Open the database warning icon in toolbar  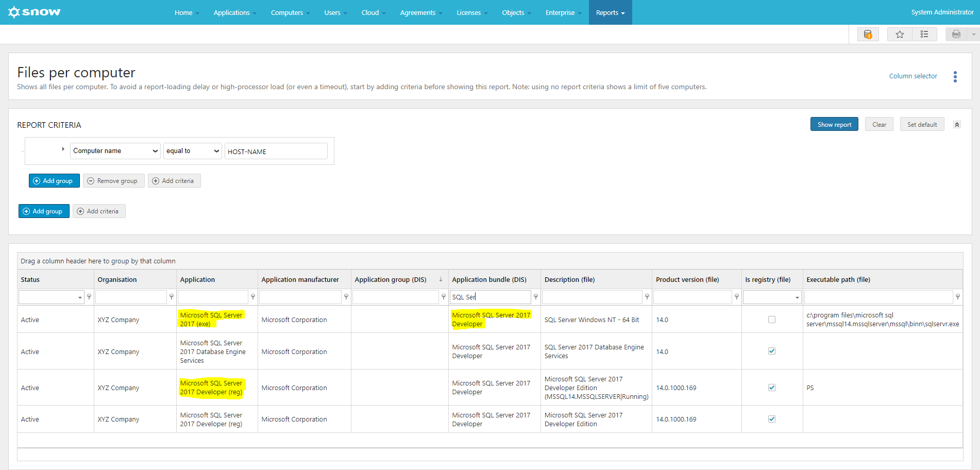click(x=868, y=35)
